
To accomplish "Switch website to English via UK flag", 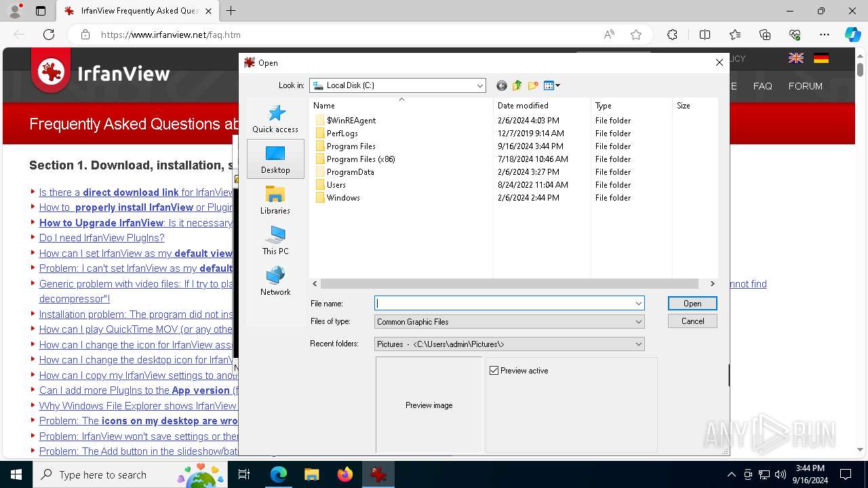I will coord(796,58).
